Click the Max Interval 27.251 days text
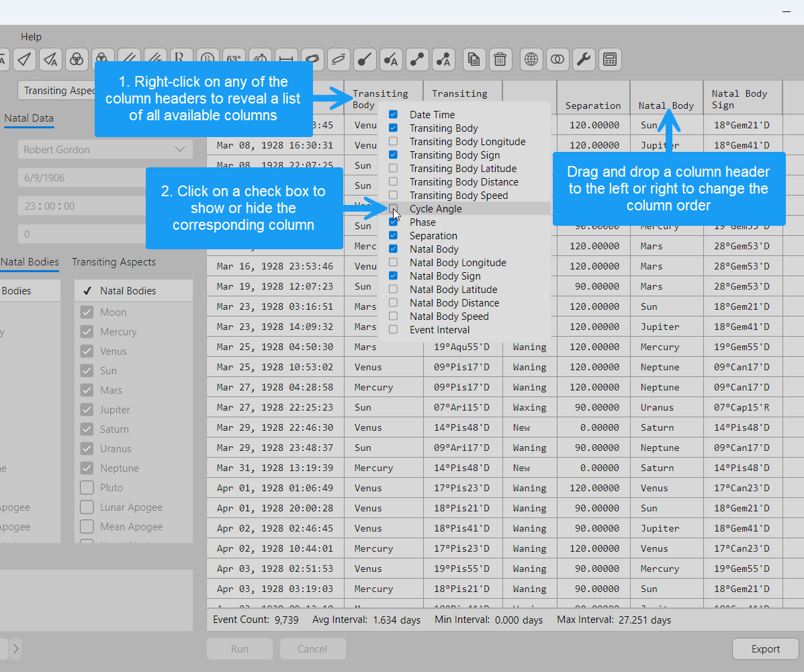This screenshot has height=672, width=804. 614,620
